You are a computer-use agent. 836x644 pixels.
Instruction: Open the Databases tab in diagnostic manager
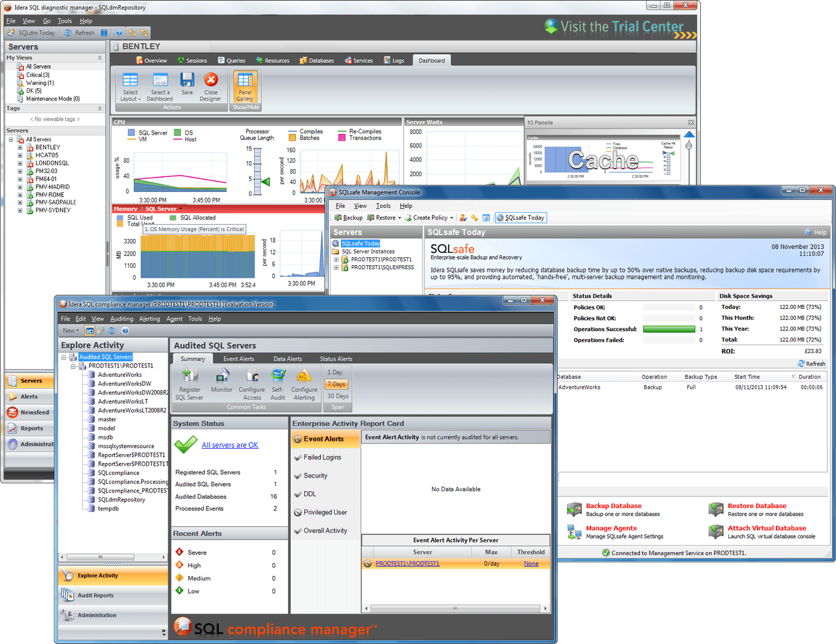pyautogui.click(x=317, y=61)
